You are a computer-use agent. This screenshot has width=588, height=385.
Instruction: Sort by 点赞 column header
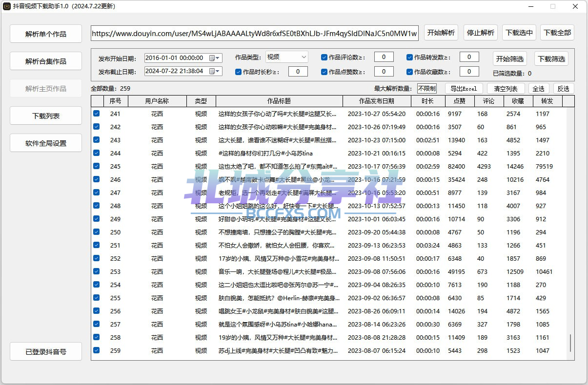pyautogui.click(x=460, y=101)
